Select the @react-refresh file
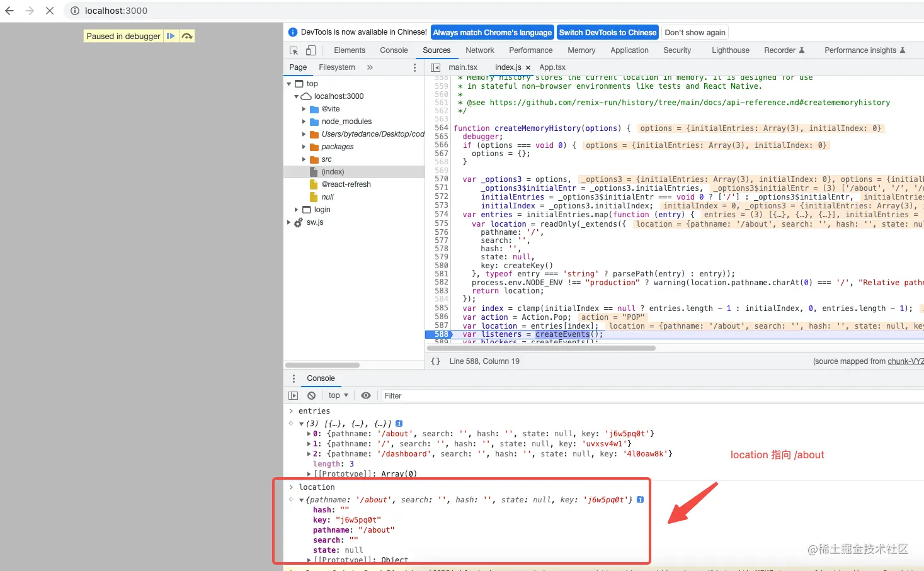The image size is (924, 571). click(x=346, y=184)
